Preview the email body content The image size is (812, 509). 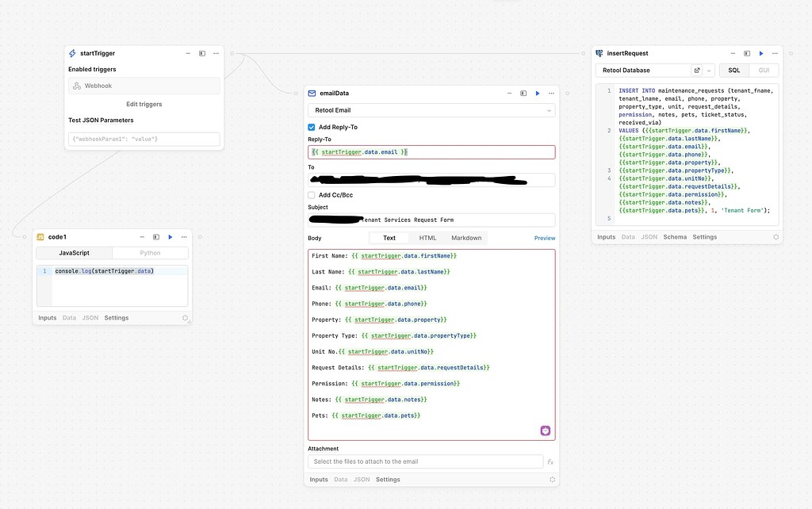[545, 238]
